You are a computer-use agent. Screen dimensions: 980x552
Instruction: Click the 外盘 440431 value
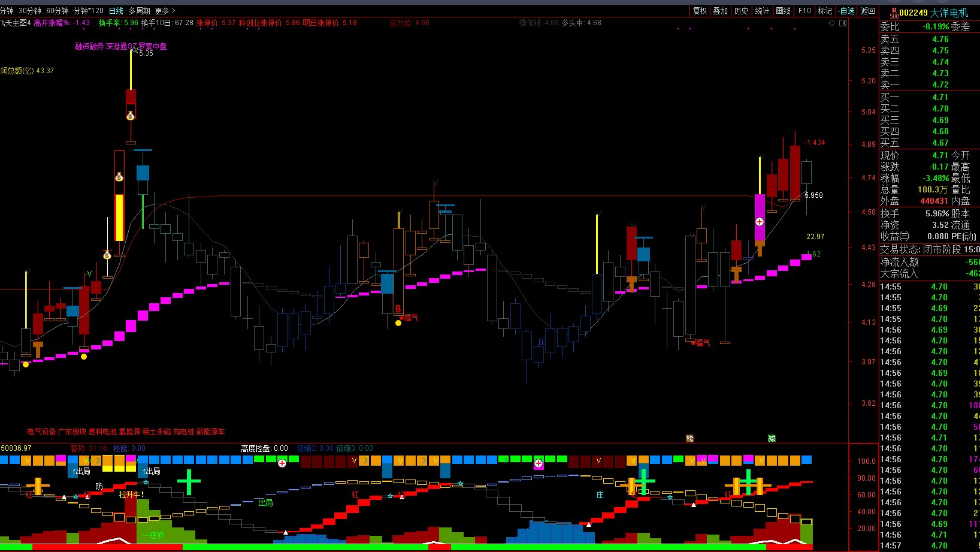[x=934, y=201]
